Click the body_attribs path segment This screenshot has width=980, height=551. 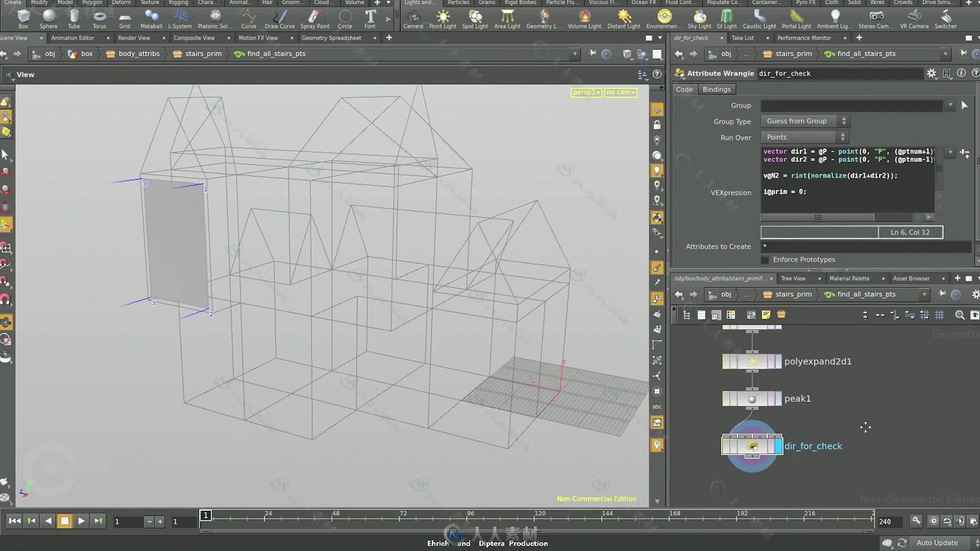click(x=133, y=54)
